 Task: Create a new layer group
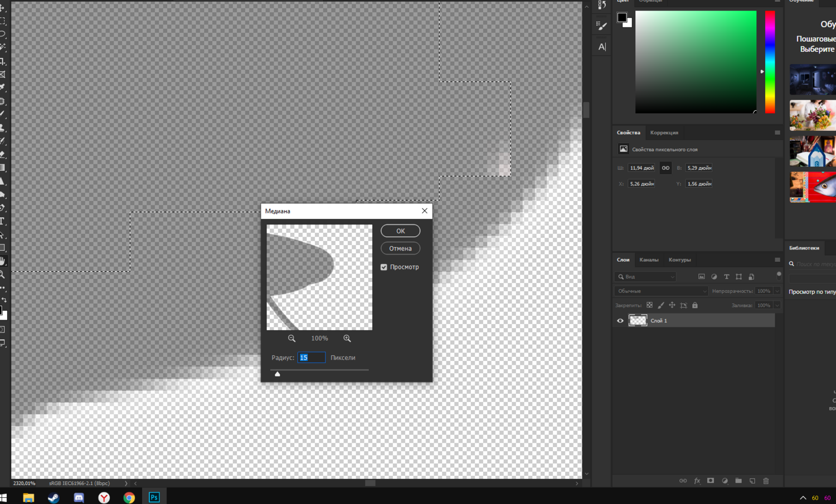(738, 481)
